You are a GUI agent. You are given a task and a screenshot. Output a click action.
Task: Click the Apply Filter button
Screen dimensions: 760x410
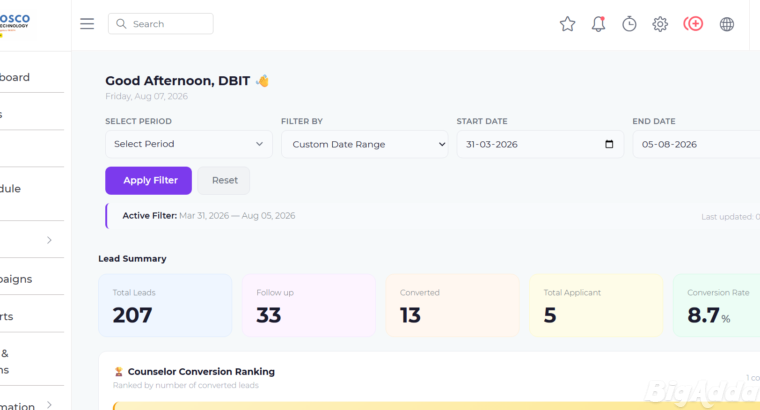click(148, 180)
